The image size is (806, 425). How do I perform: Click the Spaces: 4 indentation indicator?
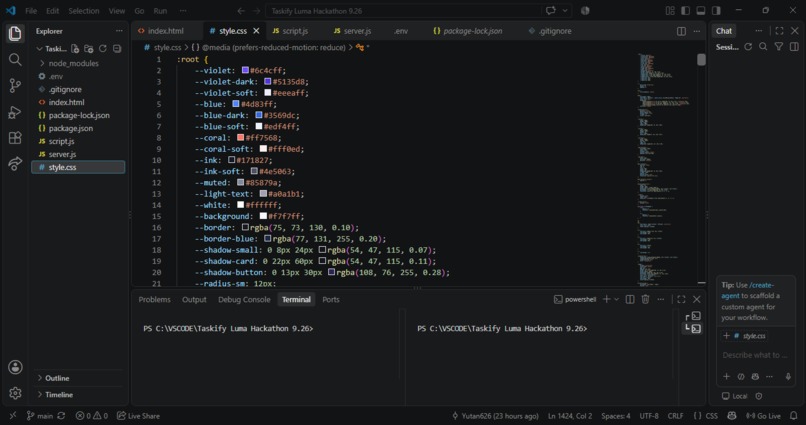point(616,416)
